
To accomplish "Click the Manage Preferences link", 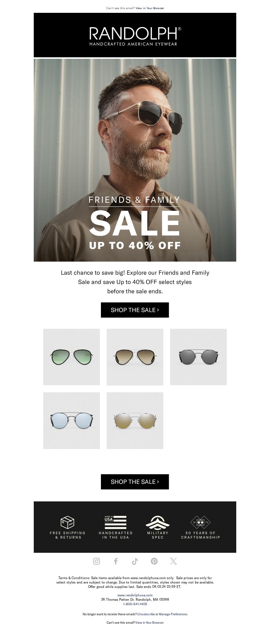I will (x=173, y=614).
